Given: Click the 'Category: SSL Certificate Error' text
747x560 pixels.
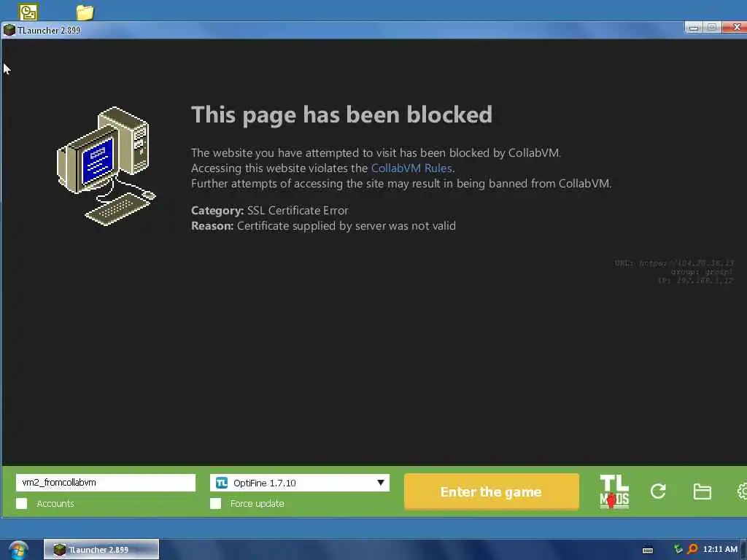Looking at the screenshot, I should pyautogui.click(x=270, y=211).
